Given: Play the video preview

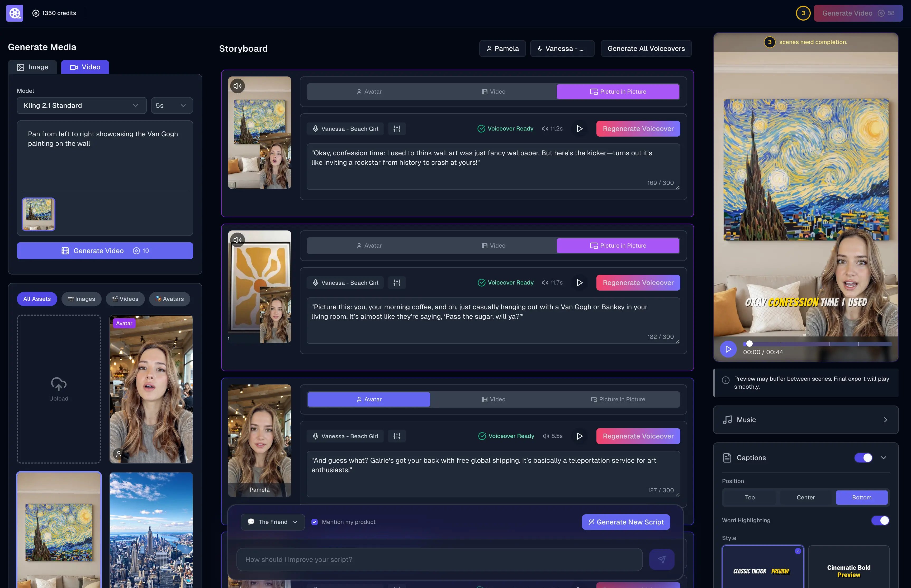Looking at the screenshot, I should coord(728,349).
